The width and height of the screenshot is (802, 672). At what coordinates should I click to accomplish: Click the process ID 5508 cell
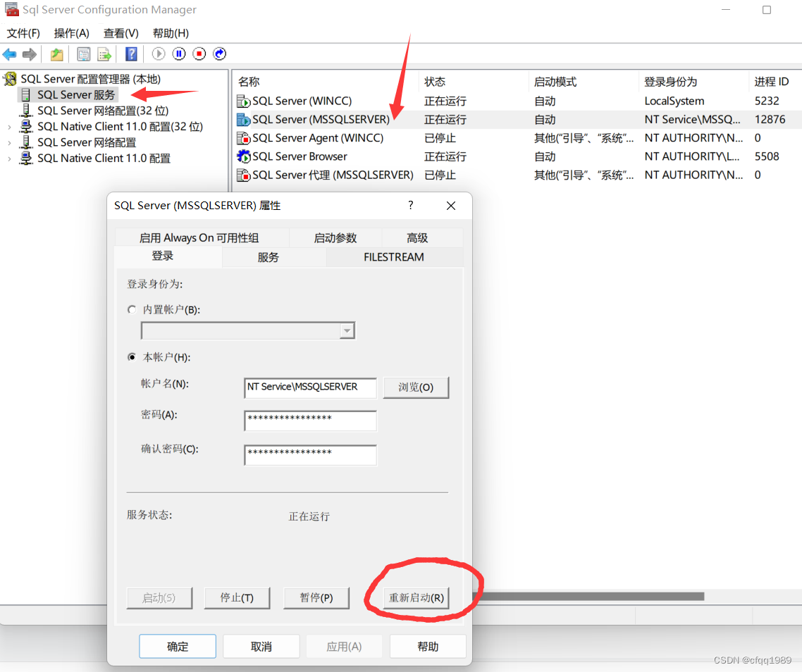(x=767, y=156)
